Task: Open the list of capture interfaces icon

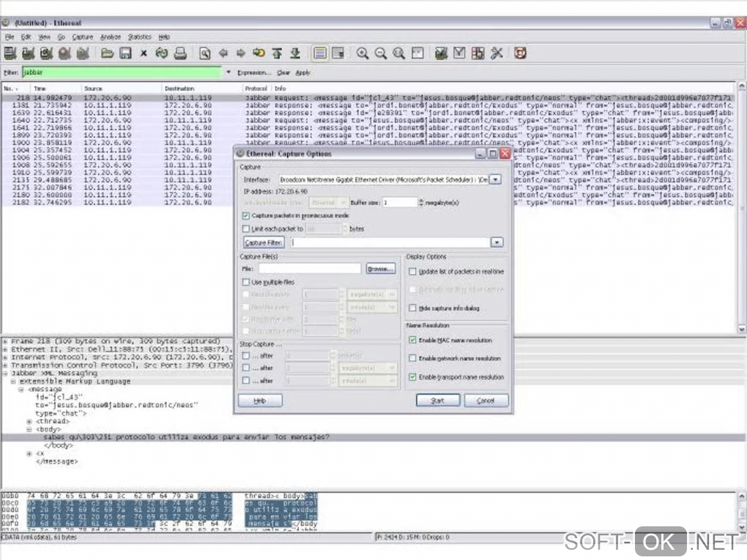Action: [10, 53]
